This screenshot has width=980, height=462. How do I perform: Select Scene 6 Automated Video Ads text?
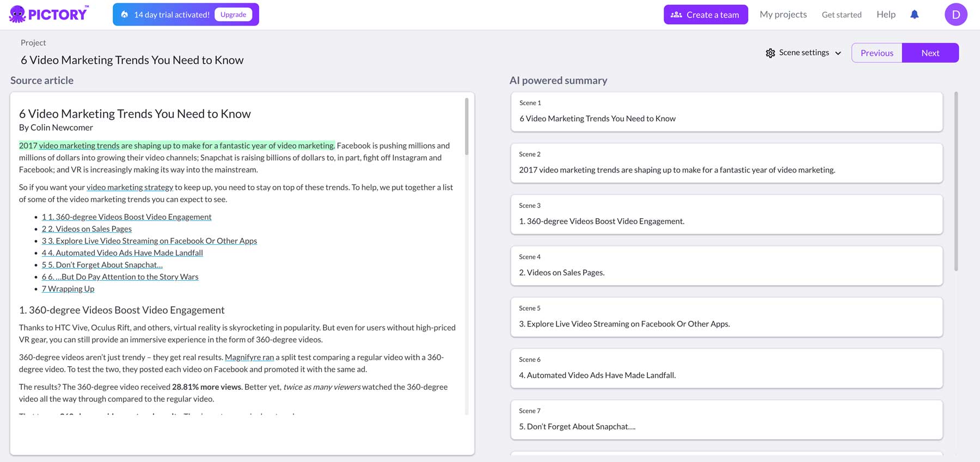tap(597, 375)
